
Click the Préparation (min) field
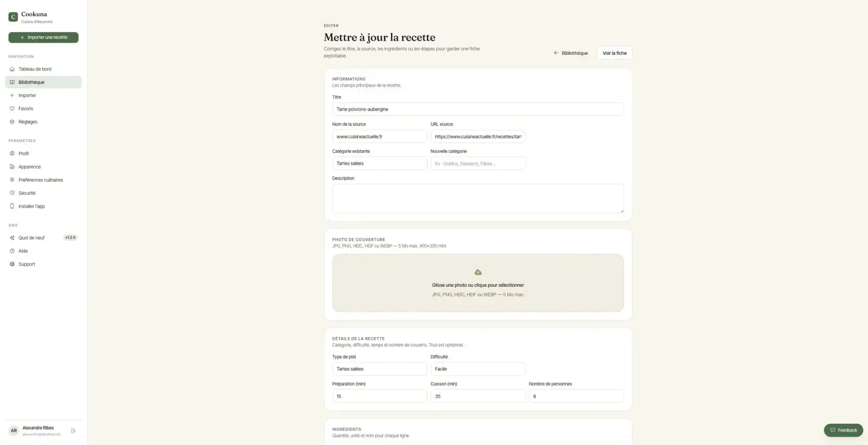[379, 396]
